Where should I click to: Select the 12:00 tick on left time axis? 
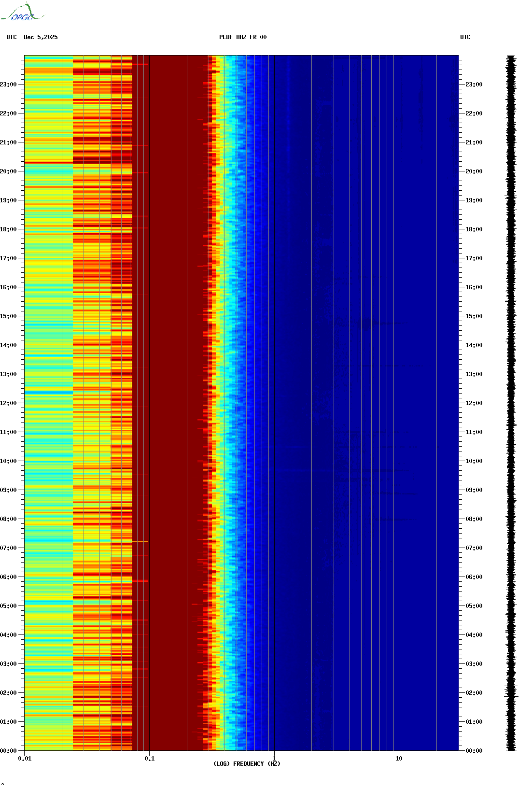tap(8, 403)
